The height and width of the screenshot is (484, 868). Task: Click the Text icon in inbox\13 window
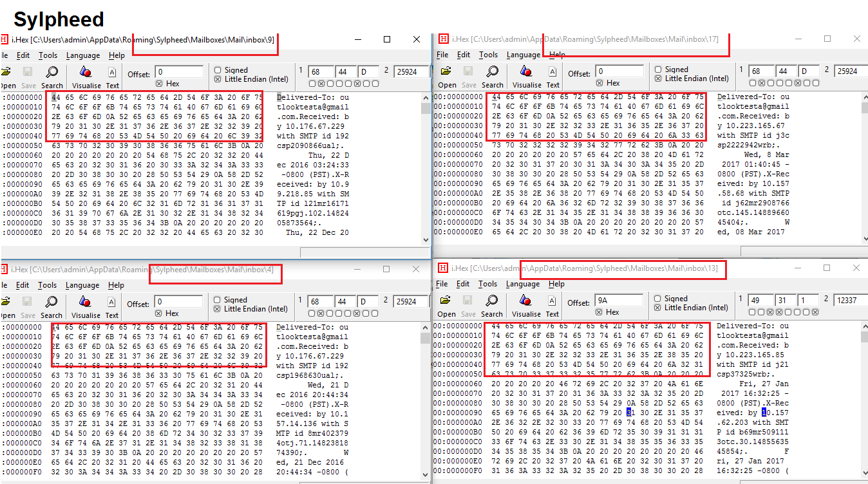click(552, 301)
